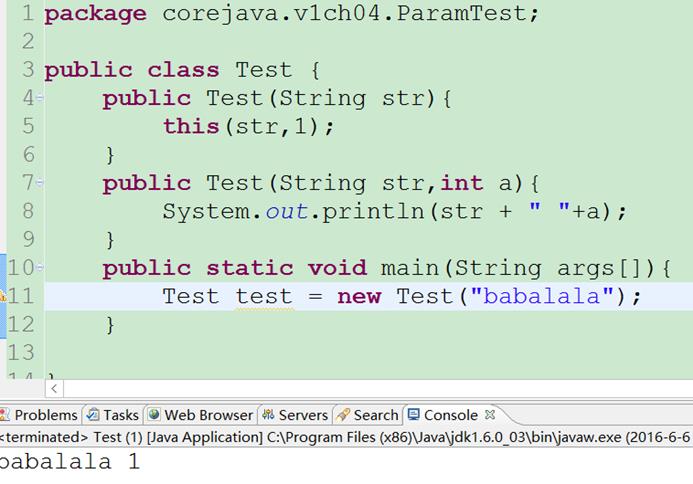Switch to the Servers tab
Viewport: 693px width, 484px height.
pos(295,415)
